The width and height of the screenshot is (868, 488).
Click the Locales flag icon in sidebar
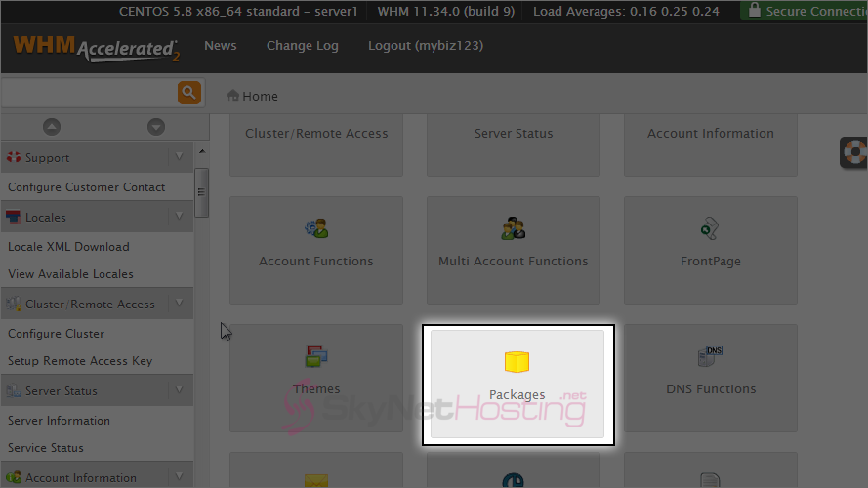pyautogui.click(x=14, y=217)
